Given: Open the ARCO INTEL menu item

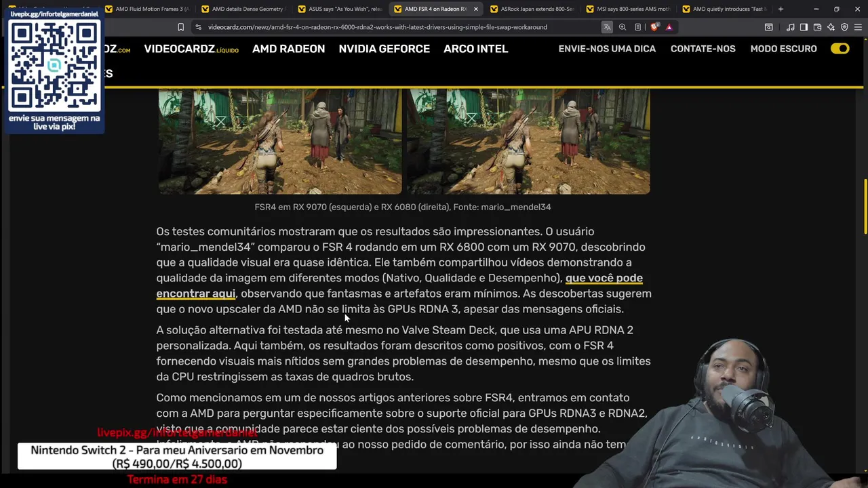Looking at the screenshot, I should 476,49.
